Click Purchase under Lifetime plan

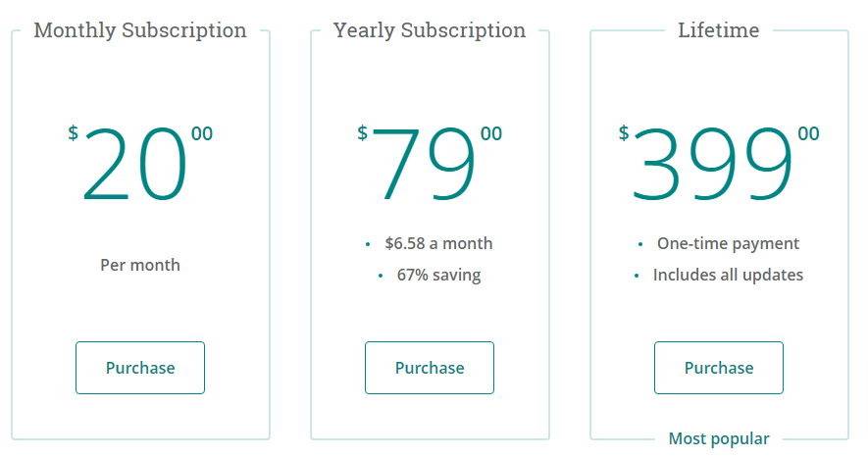click(x=719, y=368)
